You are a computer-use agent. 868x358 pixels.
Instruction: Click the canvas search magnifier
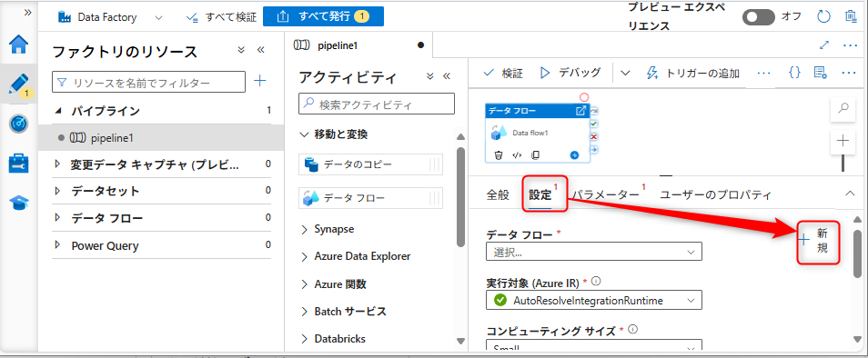click(x=843, y=109)
